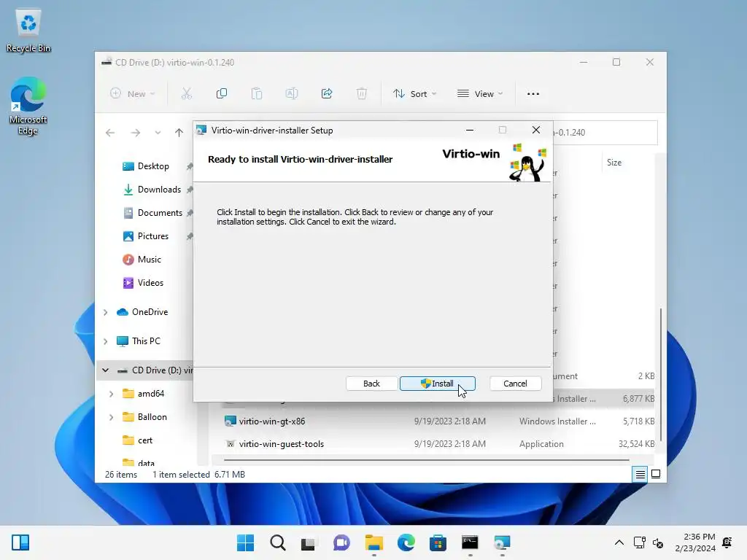
Task: Open the Sort dropdown in File Explorer
Action: (x=414, y=94)
